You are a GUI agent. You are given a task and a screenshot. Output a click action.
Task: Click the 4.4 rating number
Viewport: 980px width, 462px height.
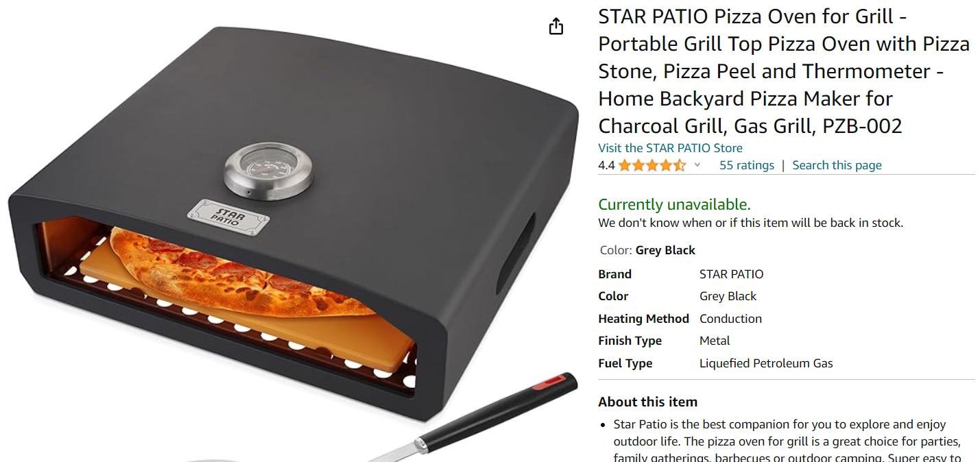606,165
